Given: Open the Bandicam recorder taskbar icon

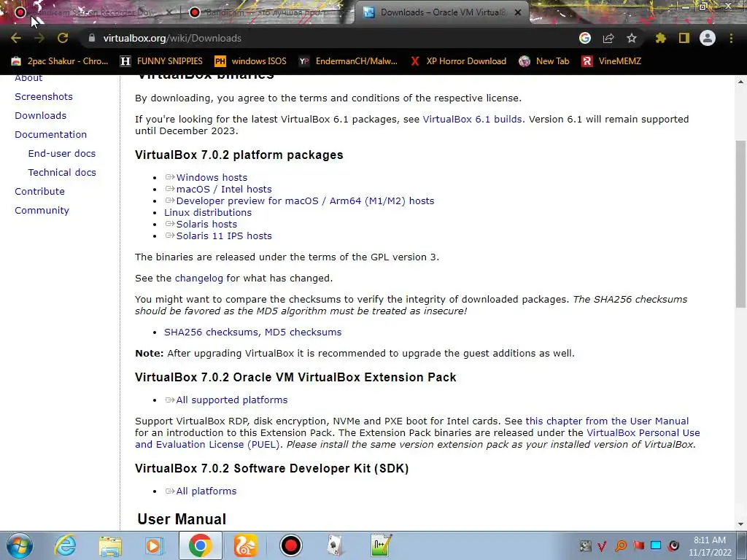Looking at the screenshot, I should (290, 545).
